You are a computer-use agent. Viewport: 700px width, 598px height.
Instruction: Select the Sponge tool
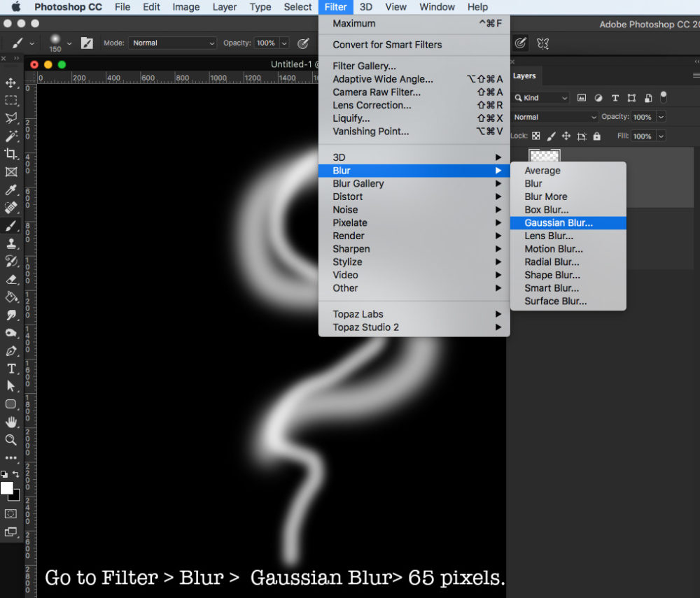point(10,333)
